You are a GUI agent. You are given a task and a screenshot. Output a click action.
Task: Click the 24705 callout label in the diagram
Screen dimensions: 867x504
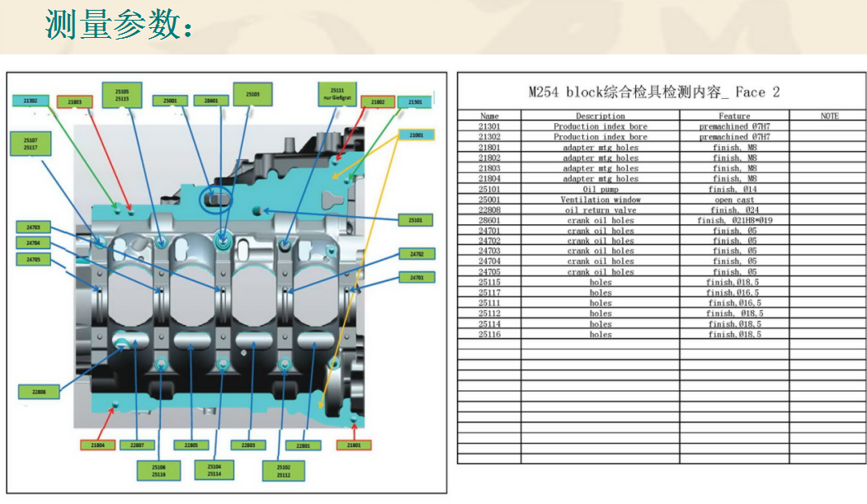coord(33,259)
